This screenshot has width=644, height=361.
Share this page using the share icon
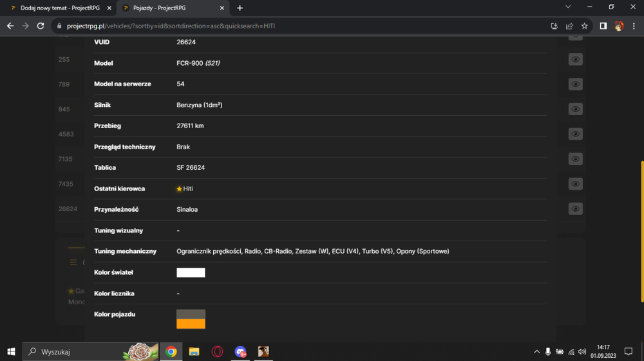point(569,26)
